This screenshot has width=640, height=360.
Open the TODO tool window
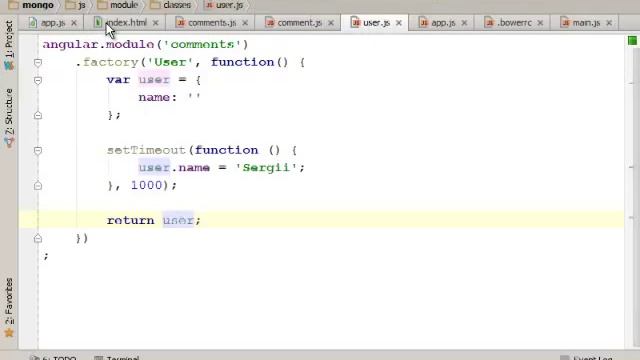[54, 358]
